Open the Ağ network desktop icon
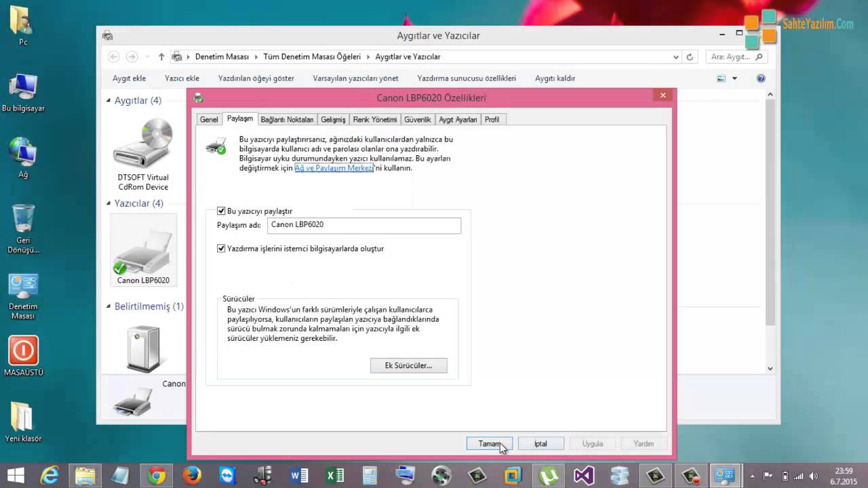 (22, 157)
